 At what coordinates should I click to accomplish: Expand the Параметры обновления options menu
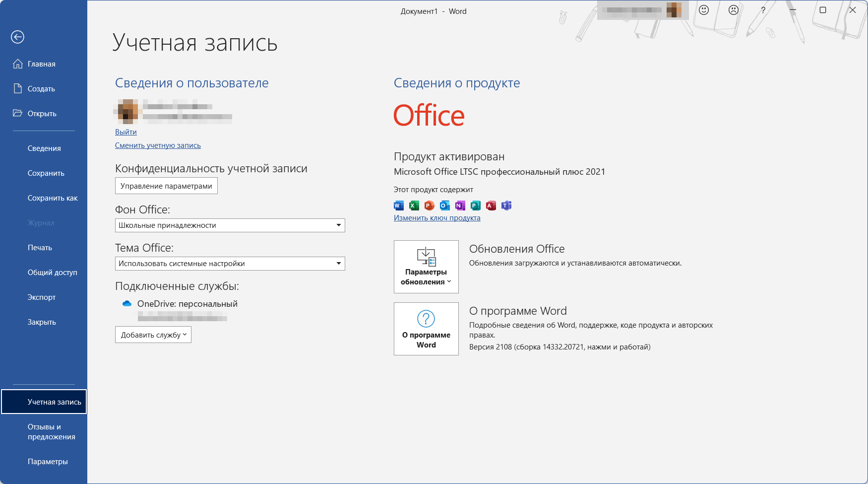click(x=426, y=267)
